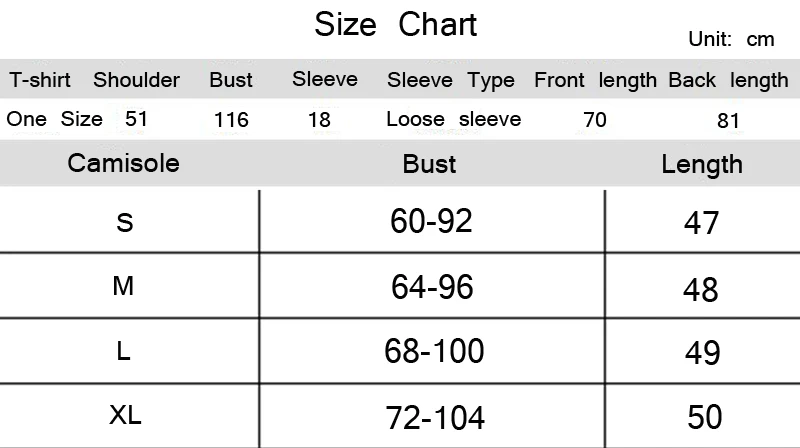Click the Loose sleeve cell
Screen dimensions: 800x448
coord(454,119)
